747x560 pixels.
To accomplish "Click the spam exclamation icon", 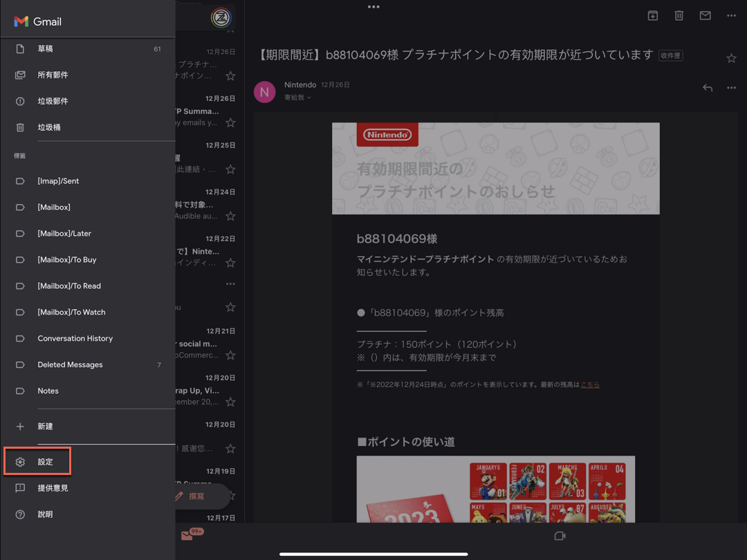I will (x=20, y=101).
